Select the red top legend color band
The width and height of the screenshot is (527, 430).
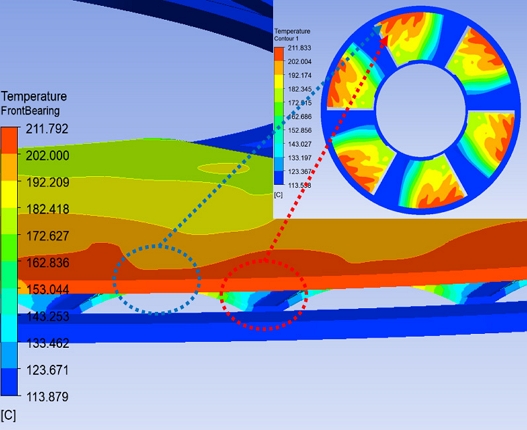click(9, 141)
